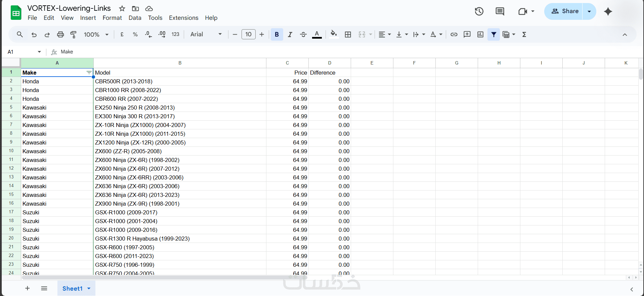This screenshot has height=296, width=644.
Task: Open the Extensions menu
Action: point(183,18)
